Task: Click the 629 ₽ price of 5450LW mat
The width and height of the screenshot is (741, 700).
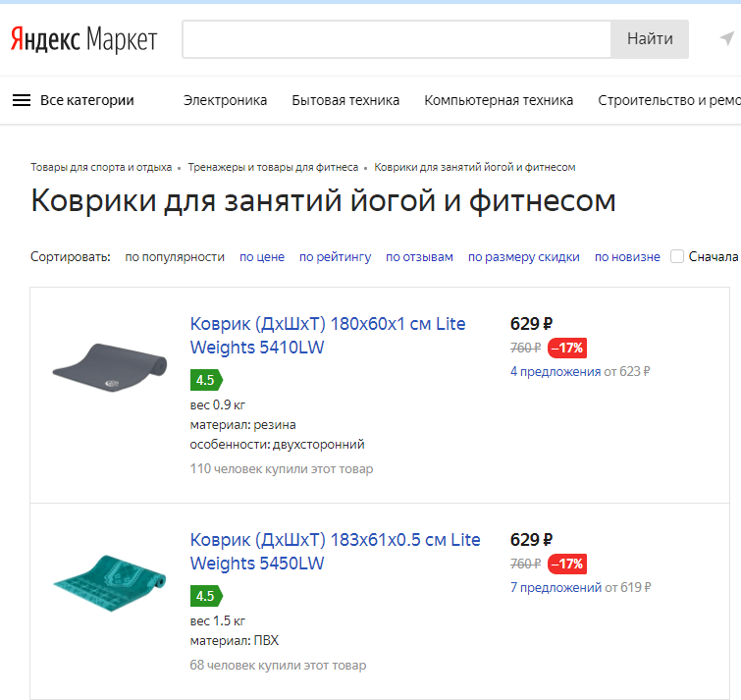Action: (531, 540)
